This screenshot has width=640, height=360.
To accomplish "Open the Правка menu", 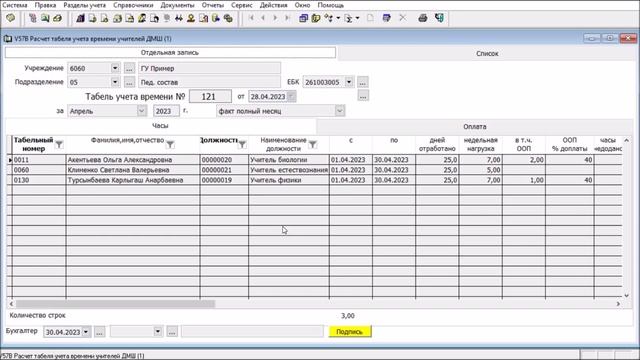I will (45, 5).
